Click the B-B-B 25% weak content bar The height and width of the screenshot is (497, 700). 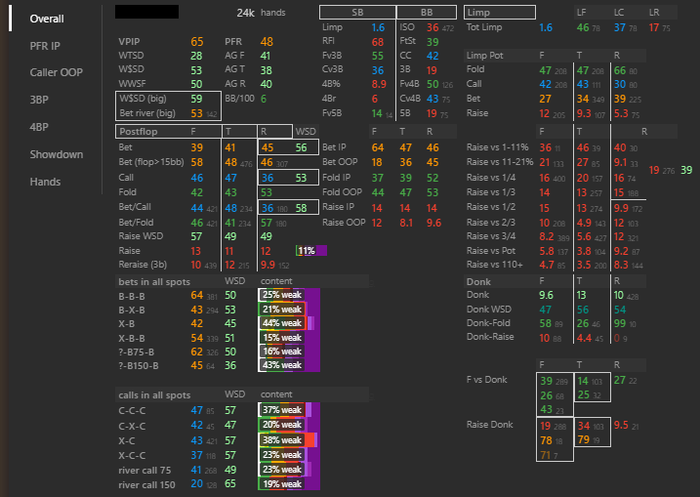click(x=289, y=295)
